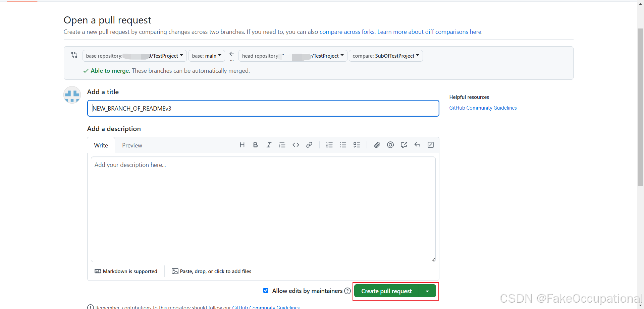The image size is (644, 309).
Task: Insert a quote block
Action: pos(282,145)
